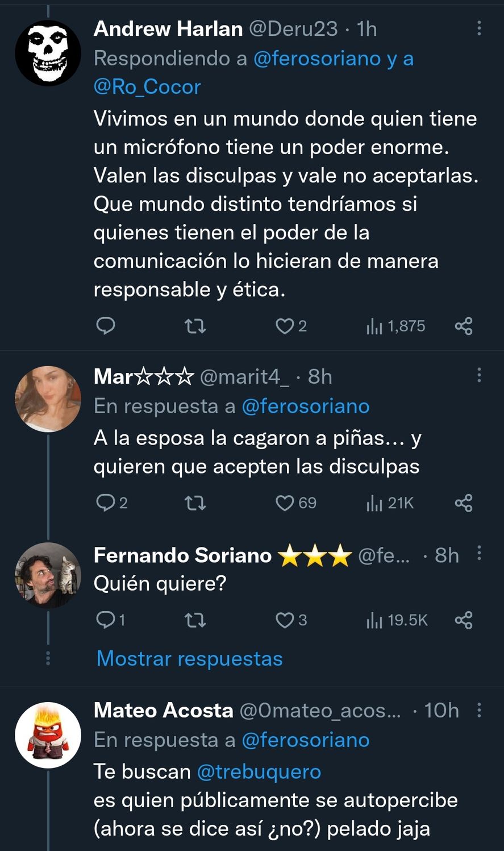Viewport: 504px width, 851px height.
Task: Open the @trebuquero mention link
Action: click(259, 771)
